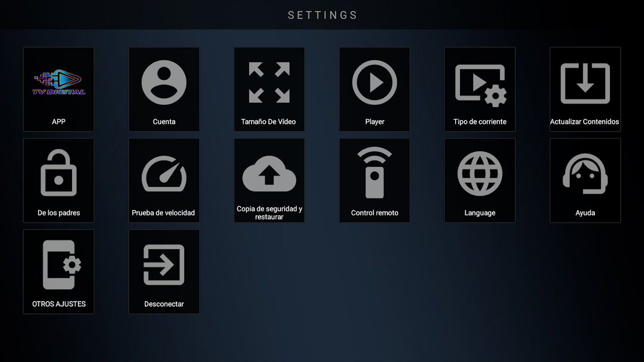Click the SETTINGS header title
The width and height of the screenshot is (644, 362).
tap(323, 15)
